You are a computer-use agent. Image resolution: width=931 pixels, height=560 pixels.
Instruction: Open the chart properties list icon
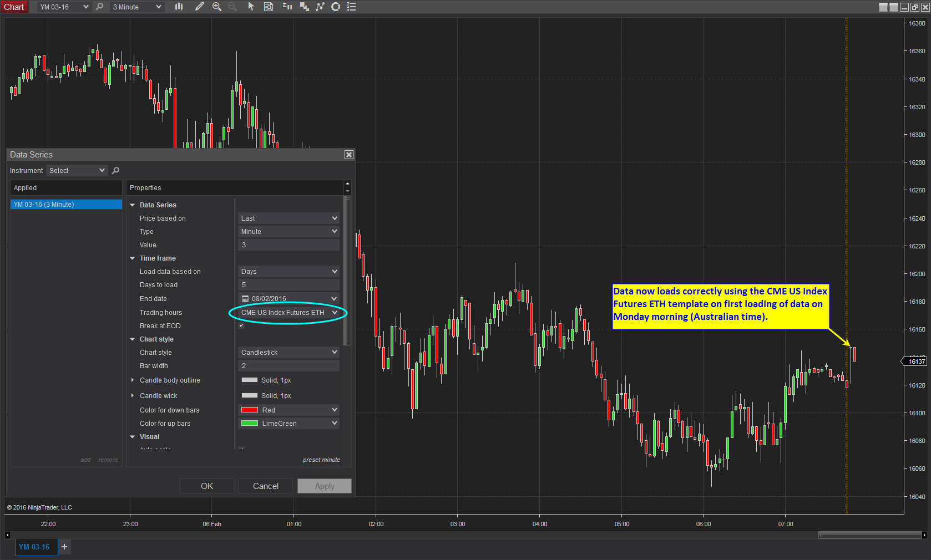(351, 7)
